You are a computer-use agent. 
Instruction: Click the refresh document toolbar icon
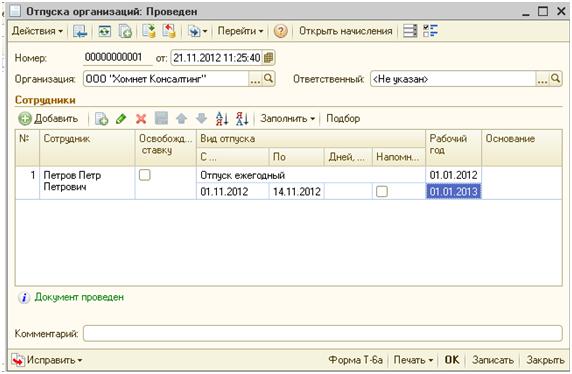(104, 31)
